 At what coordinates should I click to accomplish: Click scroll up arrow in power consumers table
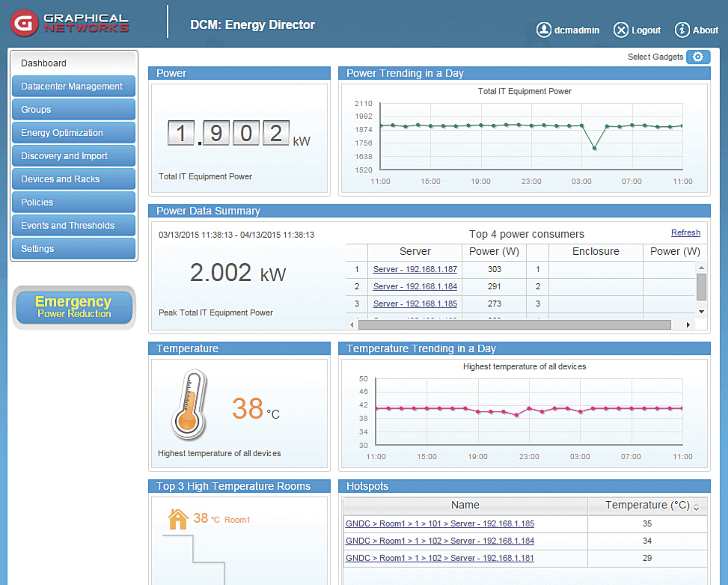(701, 268)
